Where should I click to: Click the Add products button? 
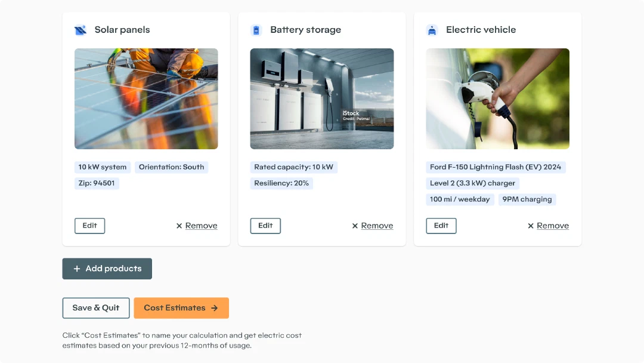tap(107, 269)
